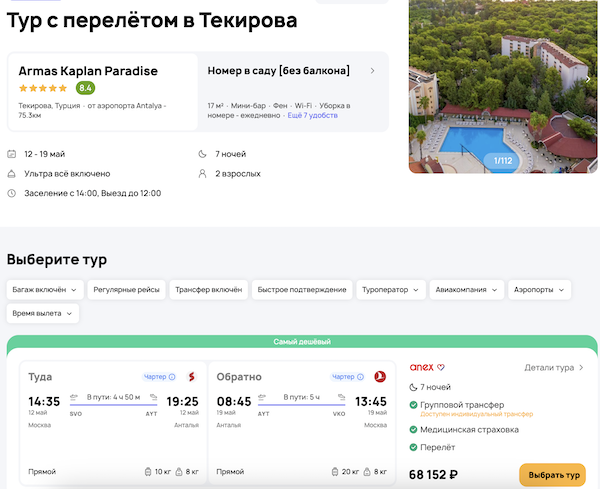Image resolution: width=600 pixels, height=489 pixels.
Task: Click the info icon on Туда charter badge
Action: (172, 377)
